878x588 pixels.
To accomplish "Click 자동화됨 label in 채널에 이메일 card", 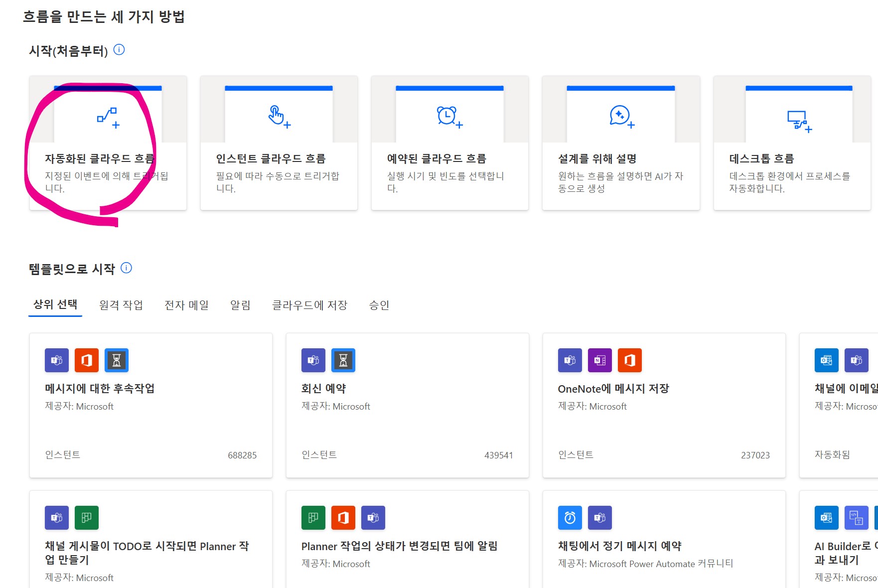I will click(x=833, y=455).
